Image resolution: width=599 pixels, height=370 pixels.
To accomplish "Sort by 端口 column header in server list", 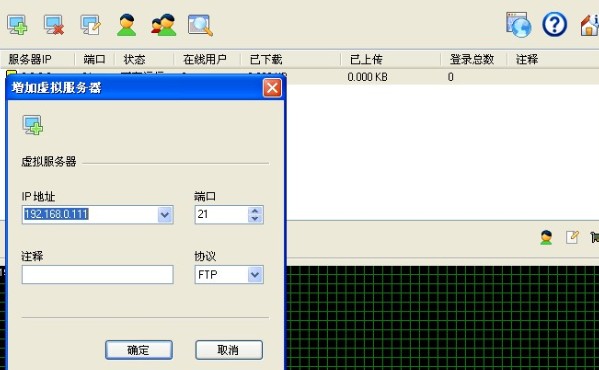I will point(94,60).
